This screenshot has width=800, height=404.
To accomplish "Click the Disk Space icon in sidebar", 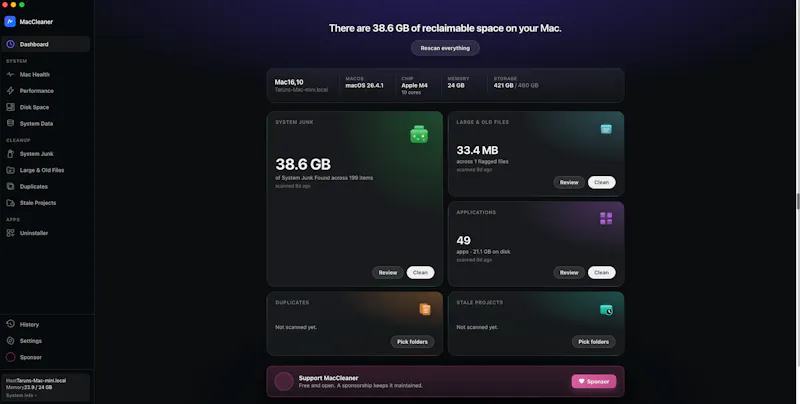I will (x=10, y=107).
